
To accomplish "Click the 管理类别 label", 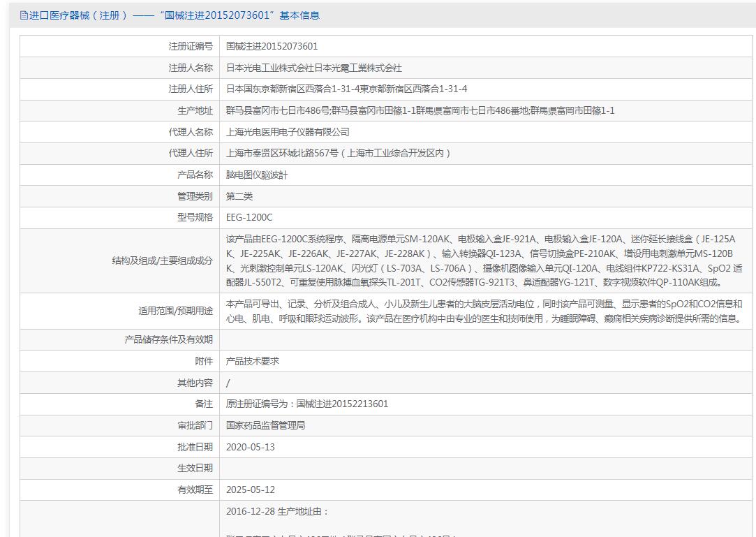I will coord(195,196).
